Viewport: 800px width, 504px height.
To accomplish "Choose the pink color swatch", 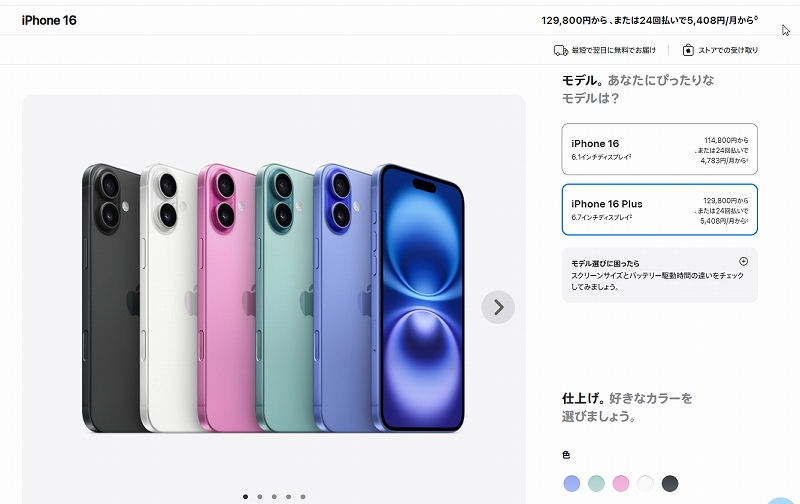I will point(620,483).
